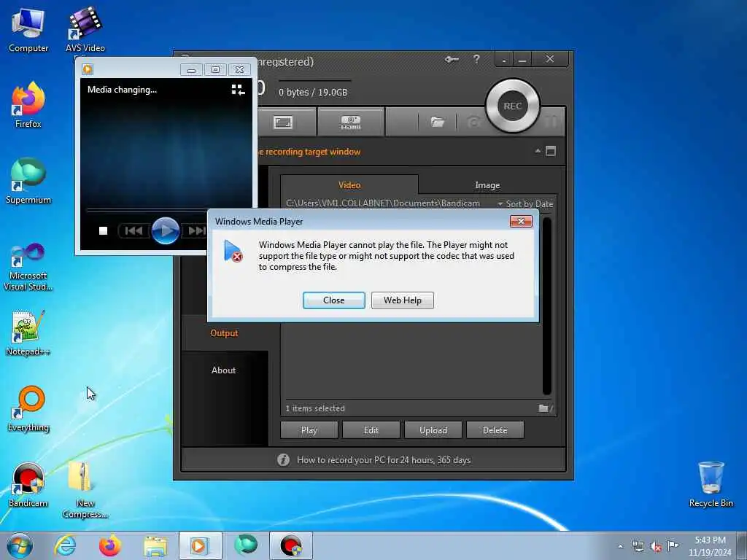
Task: Show hidden system tray icons
Action: [620, 546]
